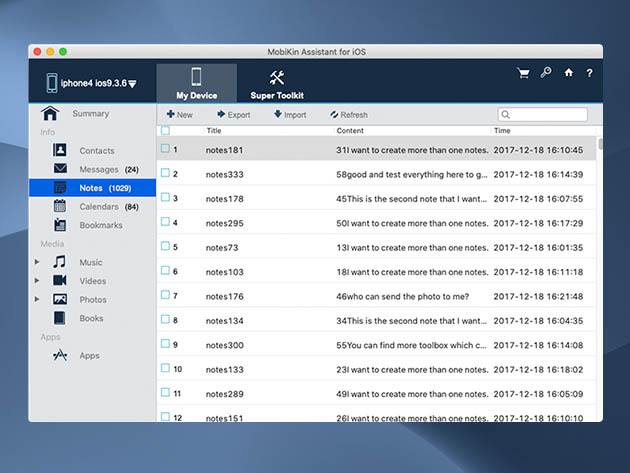Select Bookmarks in the sidebar
The height and width of the screenshot is (473, 630).
tap(101, 225)
